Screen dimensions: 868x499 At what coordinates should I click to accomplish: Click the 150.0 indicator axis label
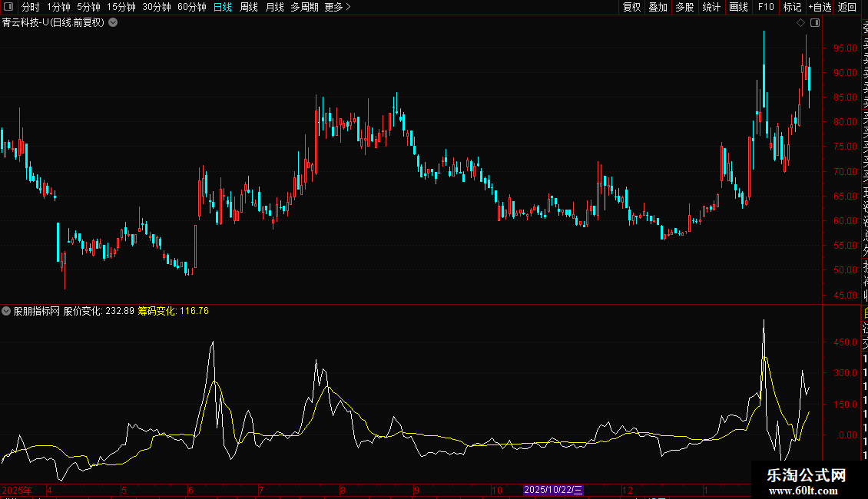(x=845, y=404)
